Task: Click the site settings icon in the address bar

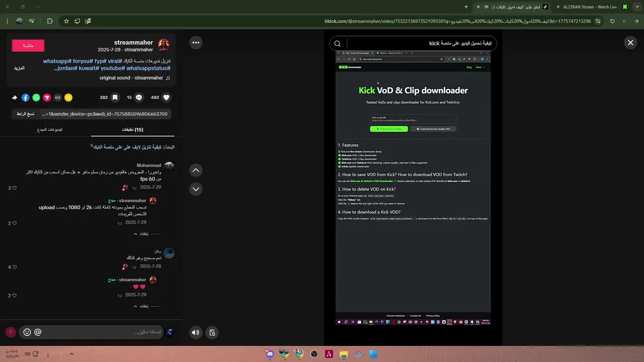Action: click(598, 21)
